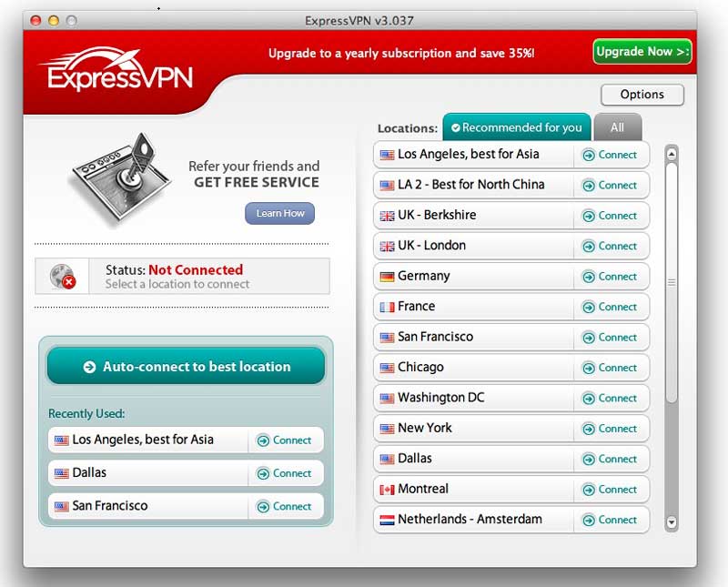Image resolution: width=728 pixels, height=587 pixels.
Task: Click the checkmark badge on Recommended for you
Action: (x=456, y=127)
